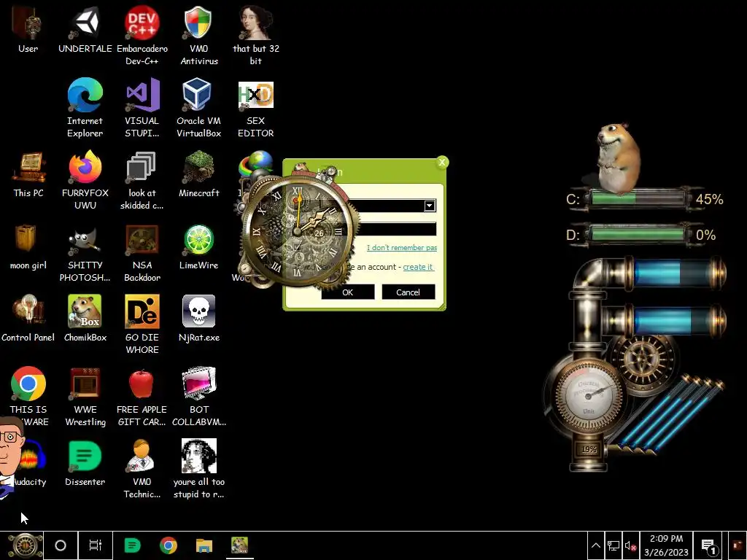Open Dissenter from the taskbar
Image resolution: width=747 pixels, height=560 pixels.
click(133, 545)
